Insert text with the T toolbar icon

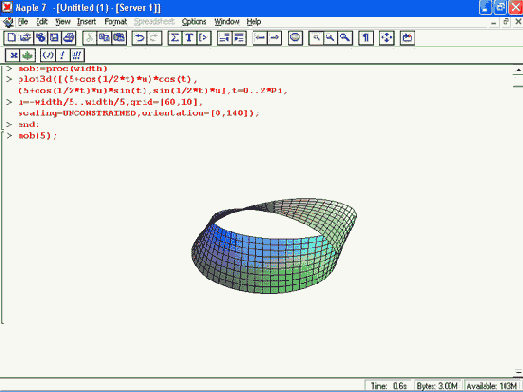pyautogui.click(x=189, y=38)
